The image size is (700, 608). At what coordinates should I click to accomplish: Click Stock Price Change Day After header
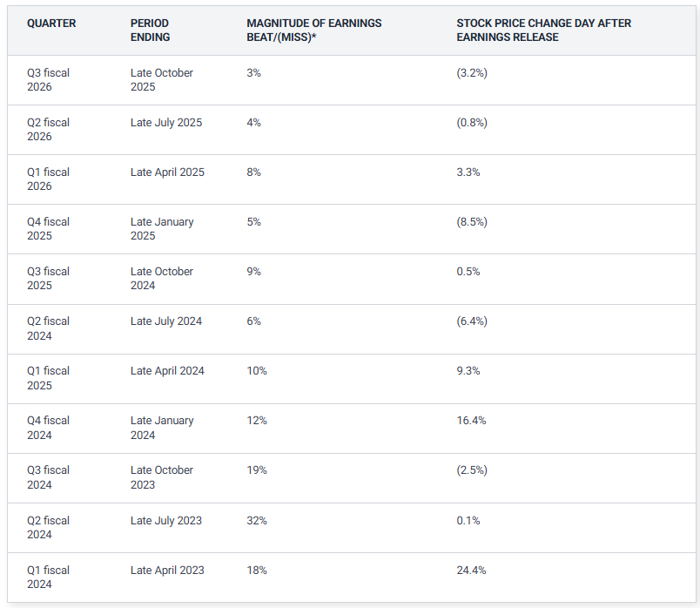543,30
